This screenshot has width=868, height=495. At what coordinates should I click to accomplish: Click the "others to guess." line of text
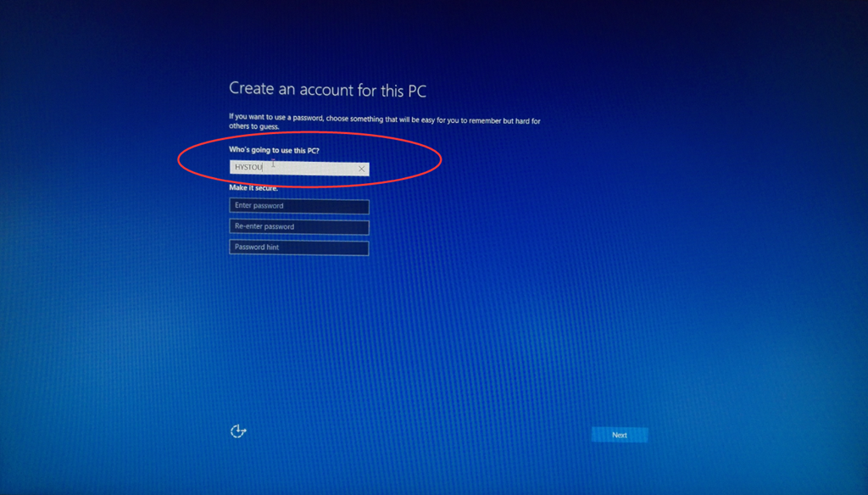[253, 127]
